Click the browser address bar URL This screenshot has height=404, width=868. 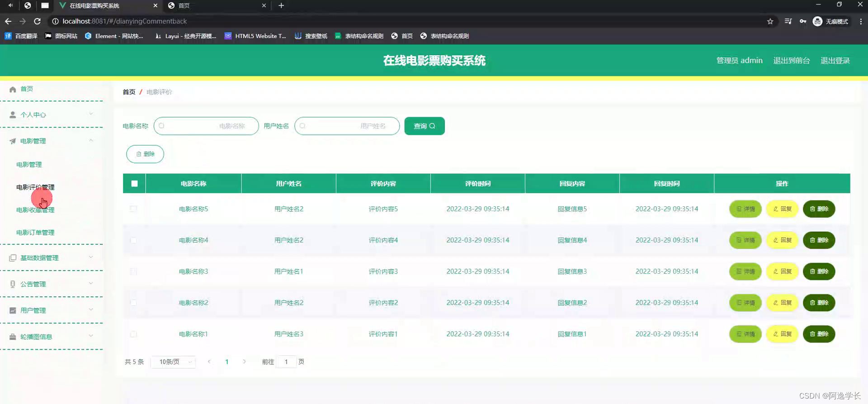click(x=125, y=21)
